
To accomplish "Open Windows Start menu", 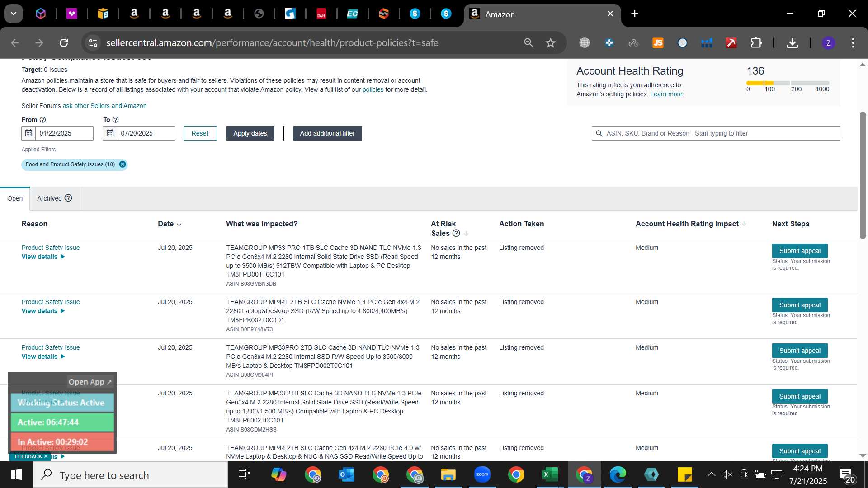I will [x=16, y=475].
